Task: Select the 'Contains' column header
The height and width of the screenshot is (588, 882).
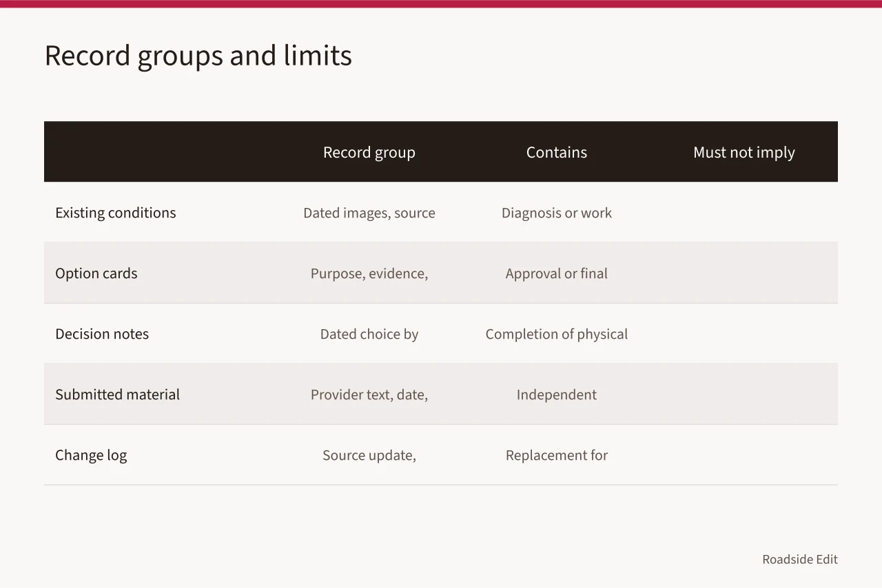Action: [x=557, y=152]
